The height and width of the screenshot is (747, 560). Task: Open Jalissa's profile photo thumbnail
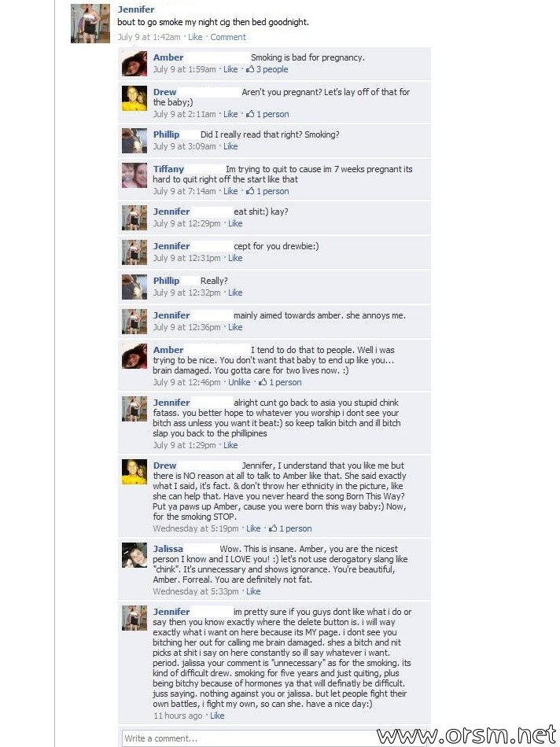pyautogui.click(x=134, y=555)
